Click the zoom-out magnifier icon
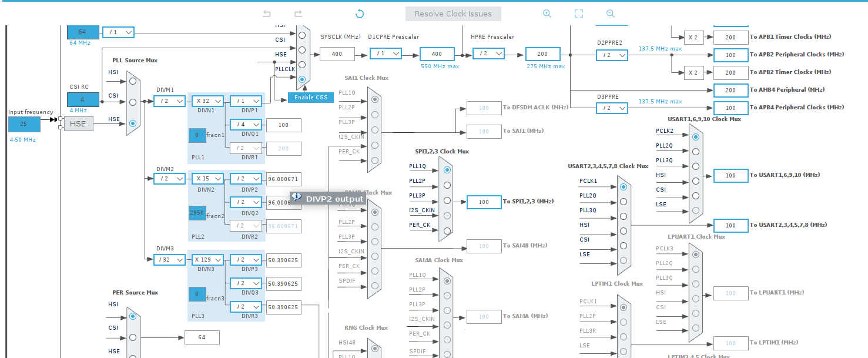This screenshot has width=868, height=358. [610, 14]
